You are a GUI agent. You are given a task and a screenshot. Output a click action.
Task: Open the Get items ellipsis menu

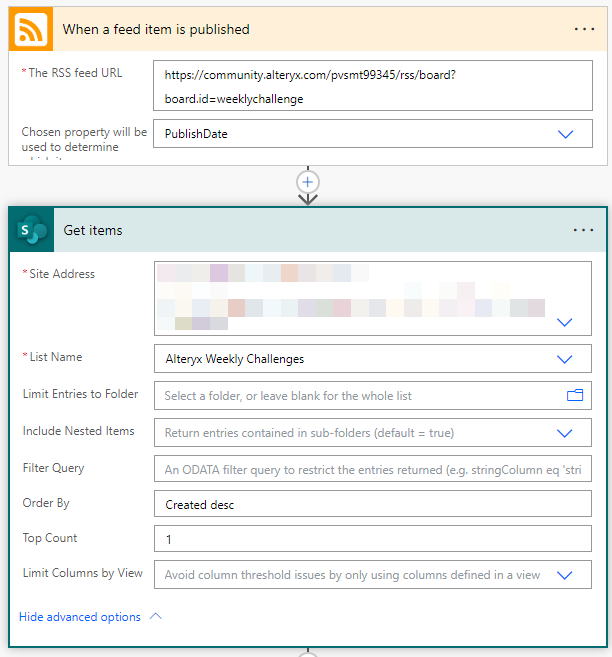point(583,230)
